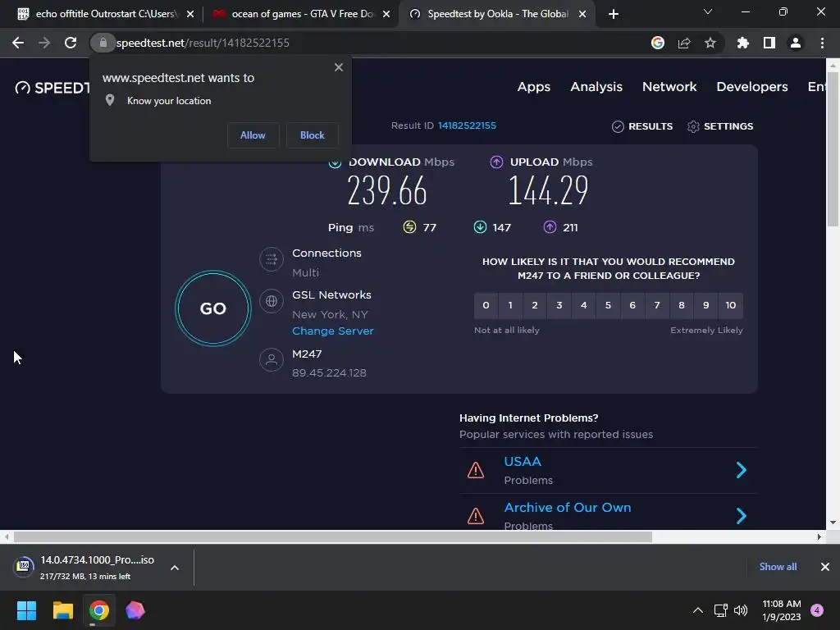
Task: Rate recommendation score 8
Action: pyautogui.click(x=682, y=305)
